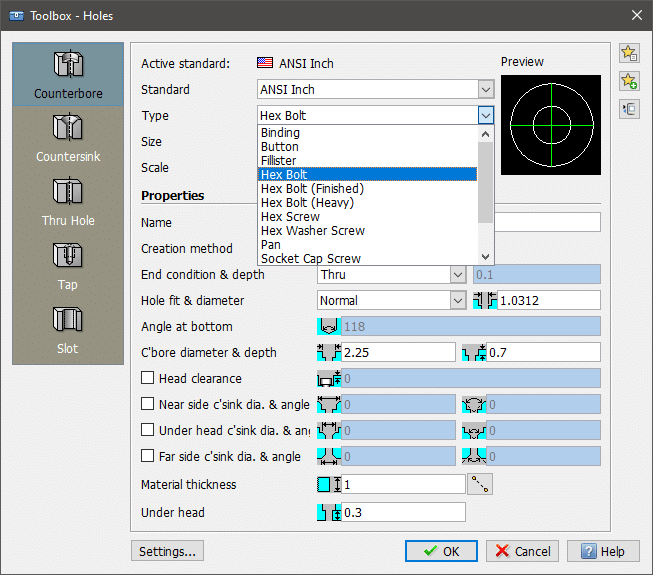Click the measure material thickness icon button
Viewport: 653px width, 575px height.
click(481, 485)
